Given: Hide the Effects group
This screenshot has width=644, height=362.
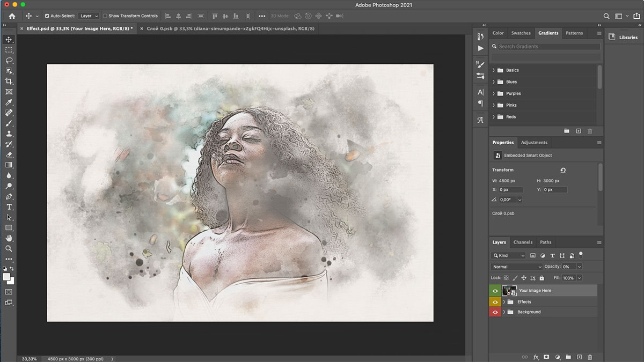Looking at the screenshot, I should tap(495, 302).
